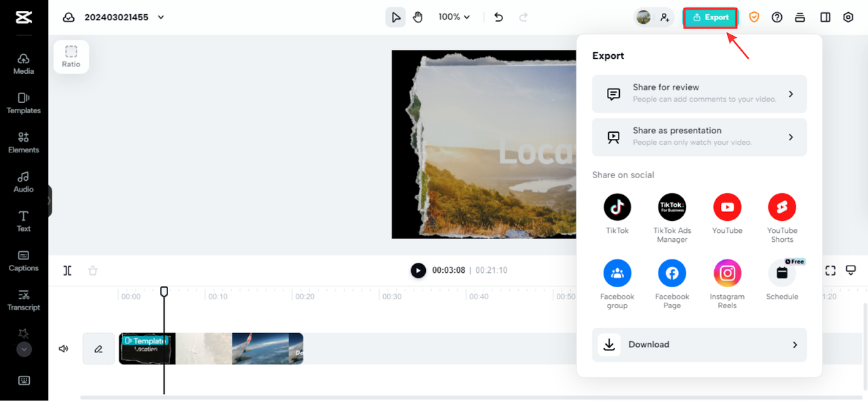Viewport: 868px width, 403px height.
Task: Click the orange shield icon
Action: pyautogui.click(x=754, y=18)
